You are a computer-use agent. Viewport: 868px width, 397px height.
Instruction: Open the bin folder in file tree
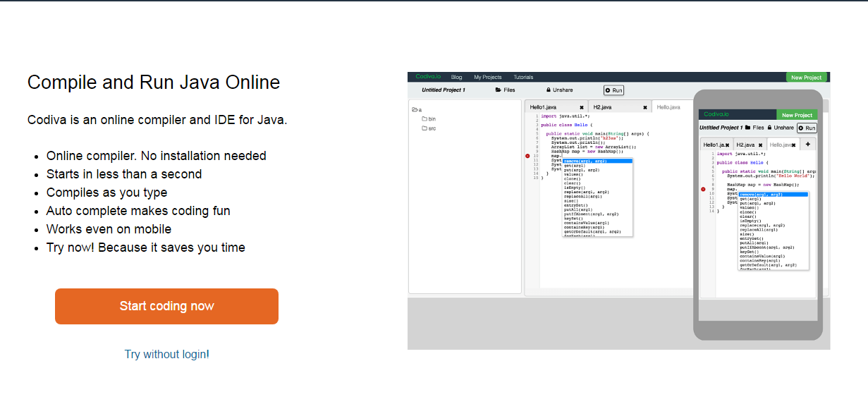pos(429,119)
